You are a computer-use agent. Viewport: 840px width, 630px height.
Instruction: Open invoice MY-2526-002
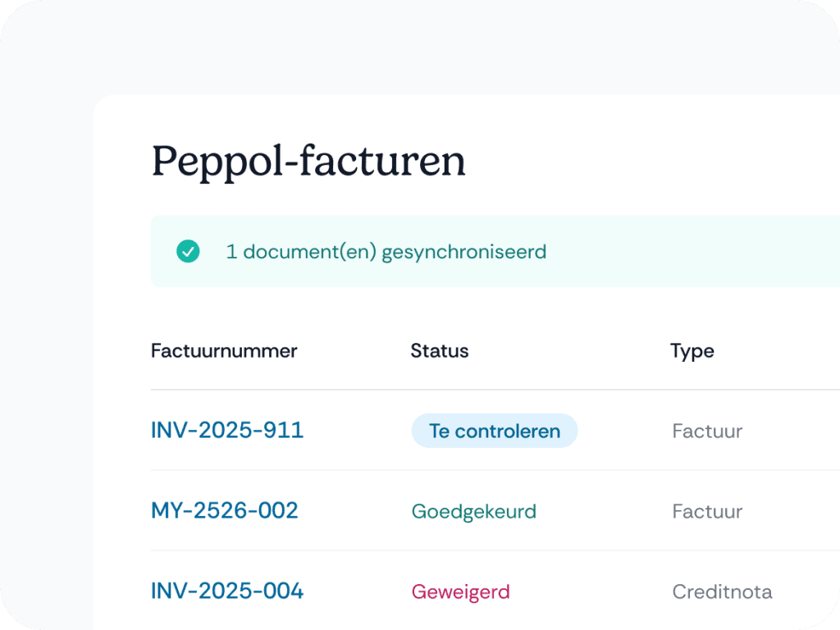pos(224,510)
